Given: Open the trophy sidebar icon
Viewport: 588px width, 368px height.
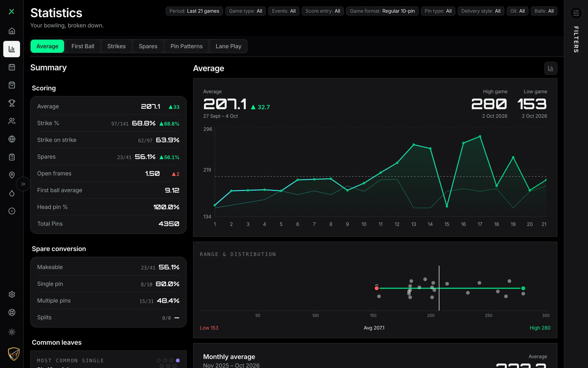Looking at the screenshot, I should [12, 103].
